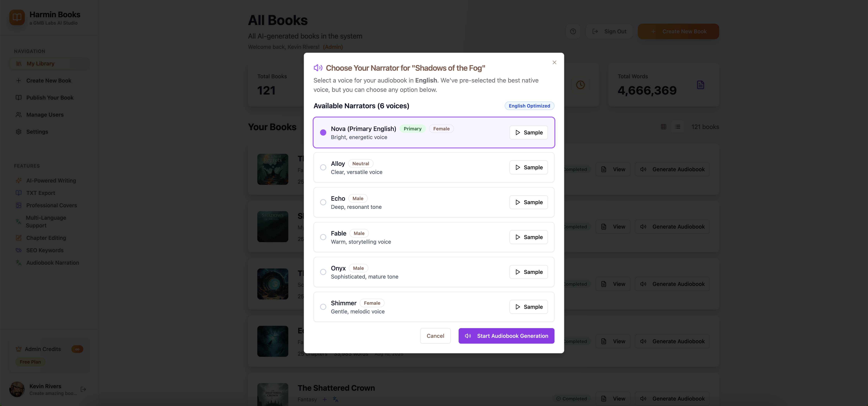Select the Onyx narrator radio button
The height and width of the screenshot is (406, 868).
tap(323, 272)
